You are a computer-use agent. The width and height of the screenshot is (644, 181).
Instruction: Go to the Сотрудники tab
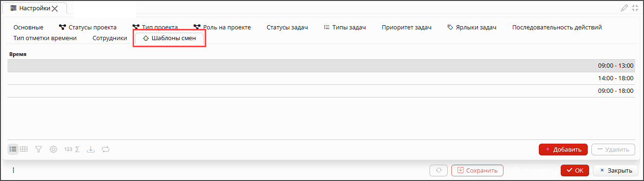[x=110, y=38]
